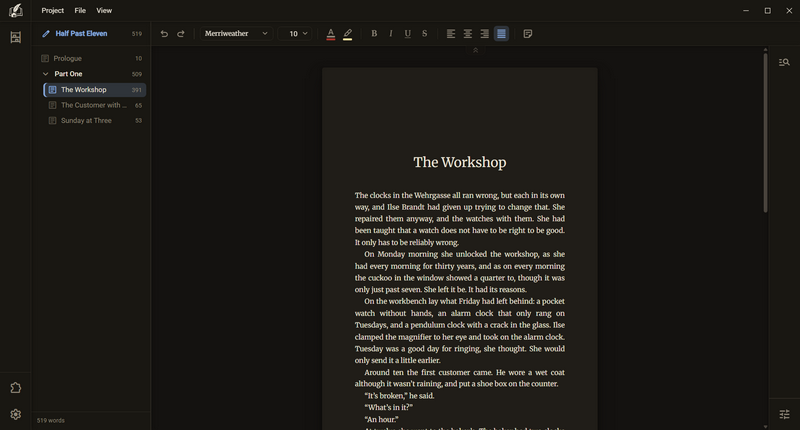This screenshot has height=430, width=800.
Task: Toggle justified alignment
Action: 502,34
